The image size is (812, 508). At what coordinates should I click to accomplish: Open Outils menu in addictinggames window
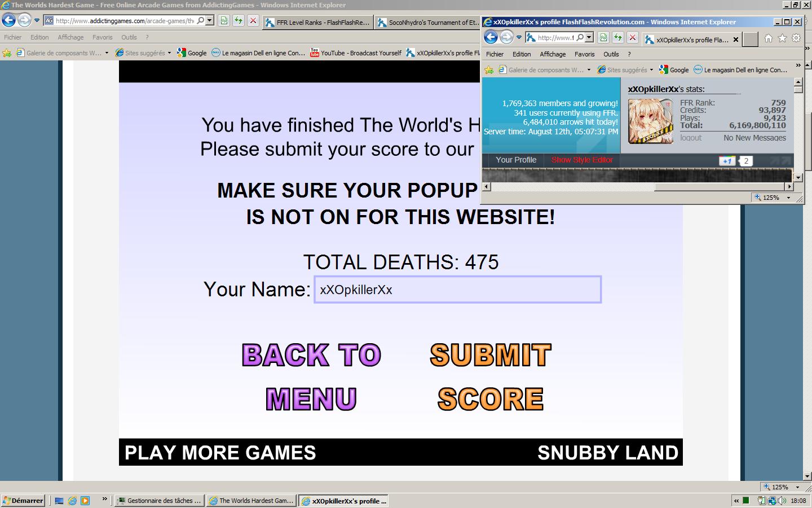point(129,37)
